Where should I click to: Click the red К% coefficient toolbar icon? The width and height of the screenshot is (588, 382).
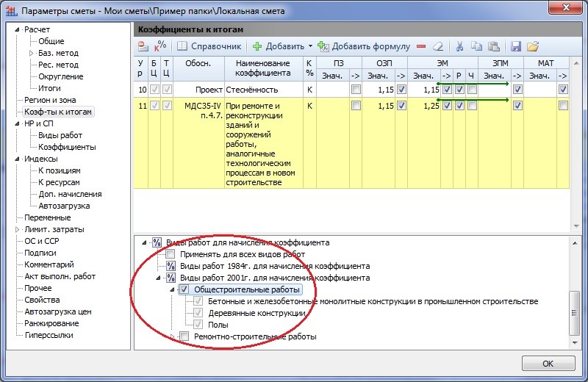[159, 46]
